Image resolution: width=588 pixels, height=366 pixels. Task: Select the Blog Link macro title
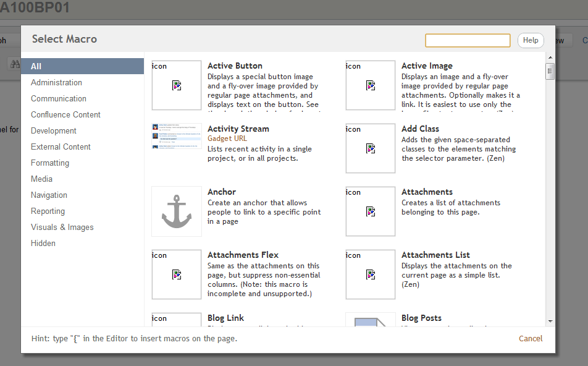coord(226,318)
